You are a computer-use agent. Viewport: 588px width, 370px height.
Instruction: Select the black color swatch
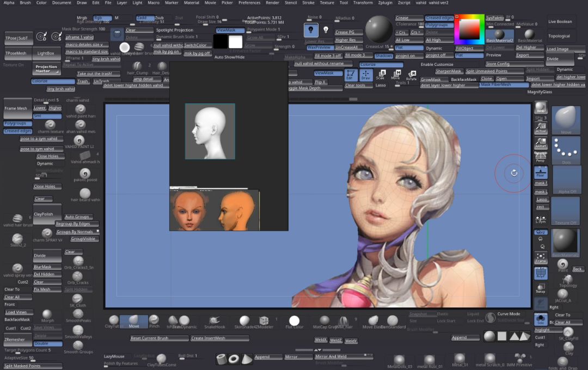click(220, 41)
